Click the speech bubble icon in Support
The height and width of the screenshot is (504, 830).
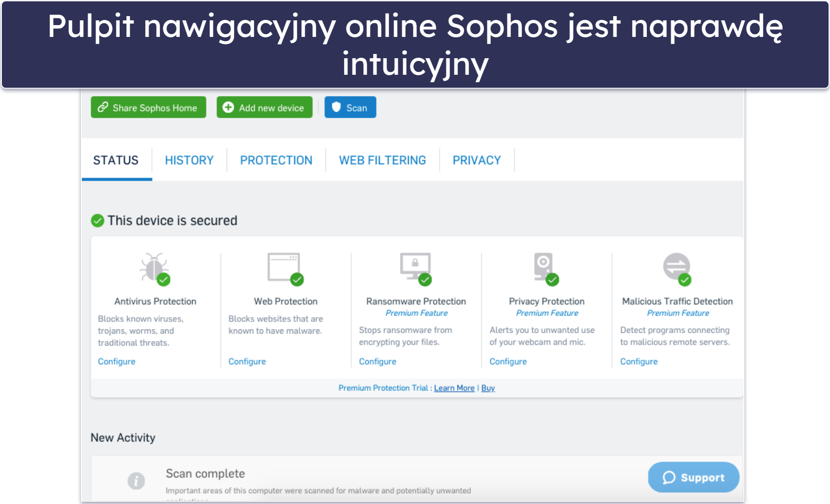pyautogui.click(x=669, y=477)
